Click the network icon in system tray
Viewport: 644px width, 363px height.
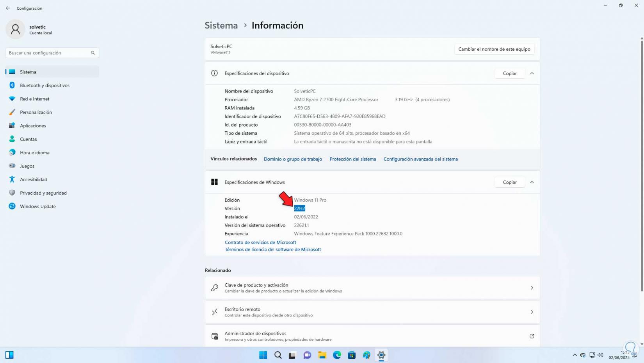pyautogui.click(x=592, y=355)
